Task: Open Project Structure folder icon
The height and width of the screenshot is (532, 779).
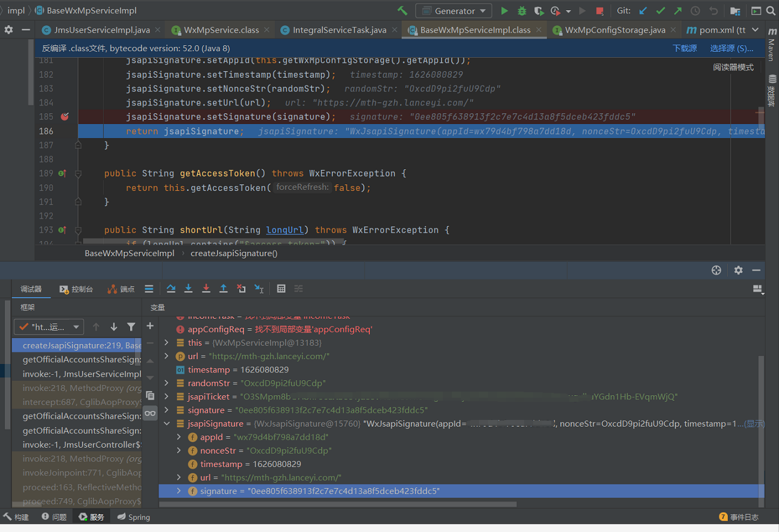Action: pyautogui.click(x=735, y=11)
